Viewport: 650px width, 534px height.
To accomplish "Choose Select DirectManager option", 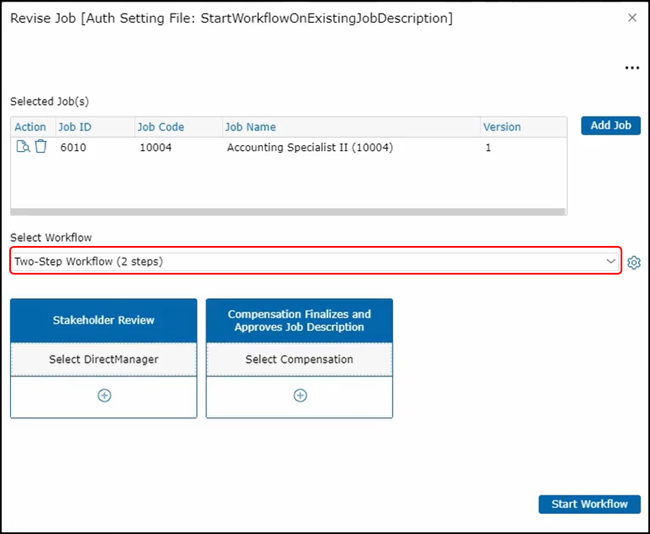I will [x=104, y=359].
